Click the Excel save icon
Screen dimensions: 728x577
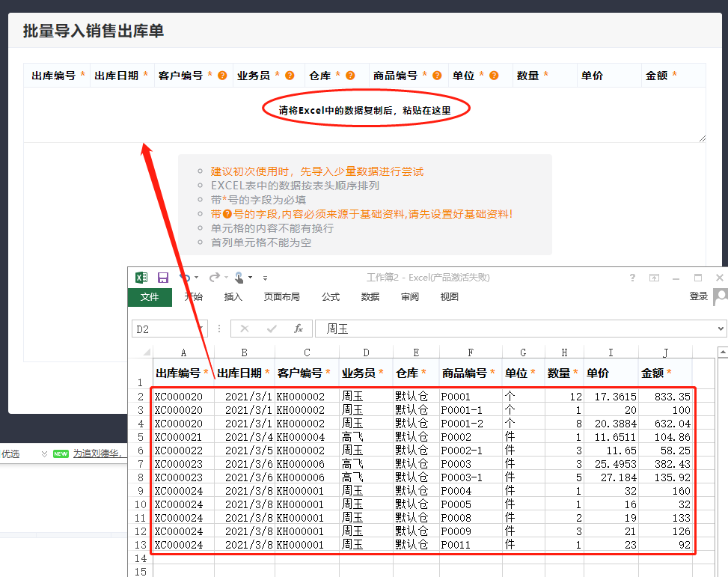pyautogui.click(x=163, y=278)
